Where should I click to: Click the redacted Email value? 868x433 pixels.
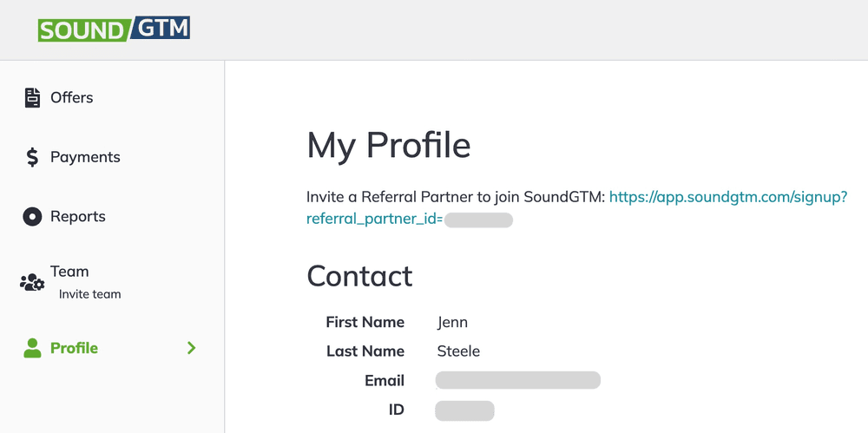tap(518, 380)
